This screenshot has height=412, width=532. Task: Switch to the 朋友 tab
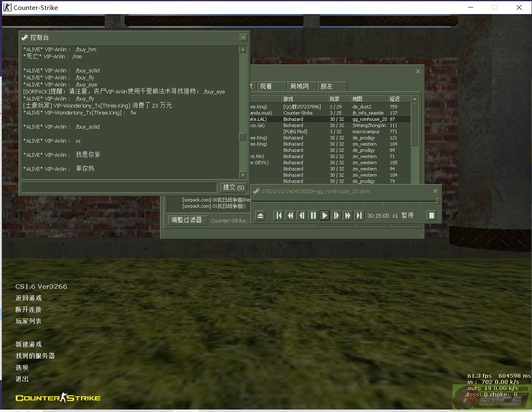click(332, 86)
